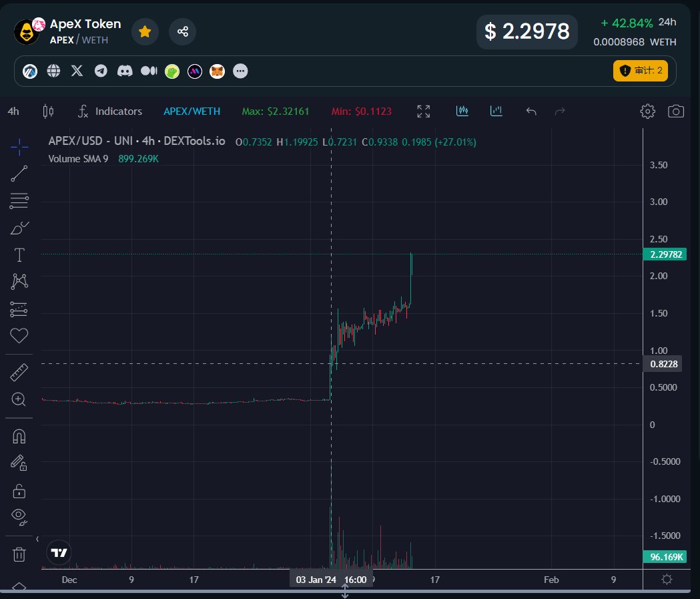This screenshot has width=700, height=599.
Task: Undo the last chart action
Action: pos(531,112)
